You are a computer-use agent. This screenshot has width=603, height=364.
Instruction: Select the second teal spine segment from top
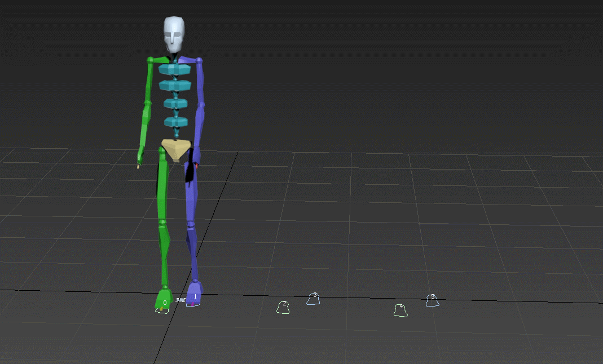point(175,85)
